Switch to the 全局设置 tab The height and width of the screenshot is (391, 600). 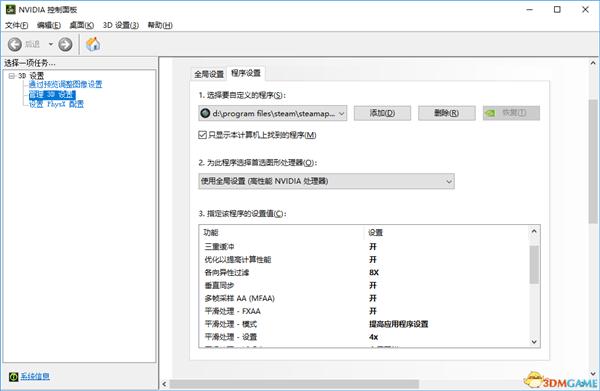click(209, 74)
